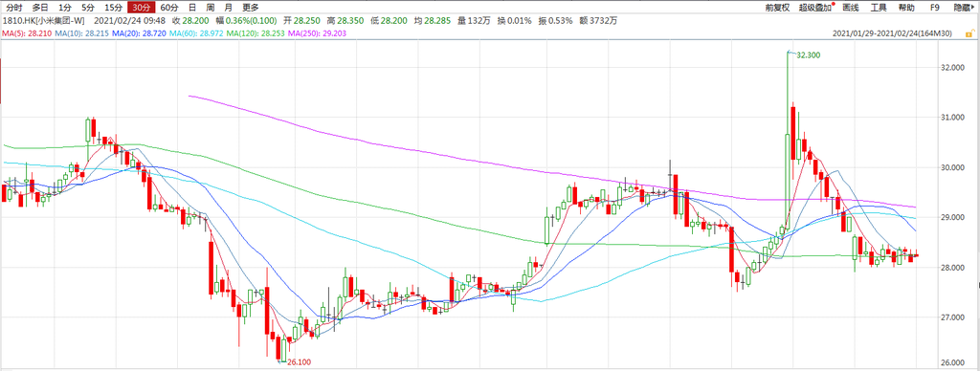Image resolution: width=980 pixels, height=371 pixels.
Task: Switch to the 周 weekly chart
Action: click(x=210, y=8)
